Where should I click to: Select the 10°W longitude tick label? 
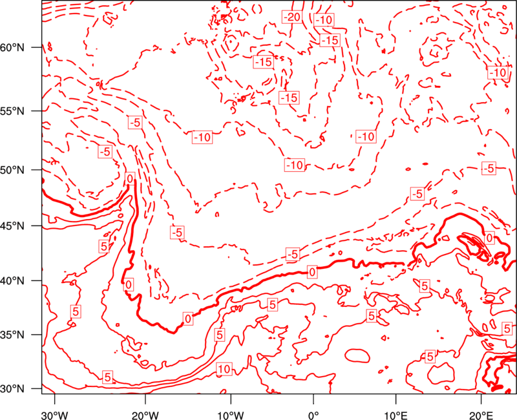(231, 415)
